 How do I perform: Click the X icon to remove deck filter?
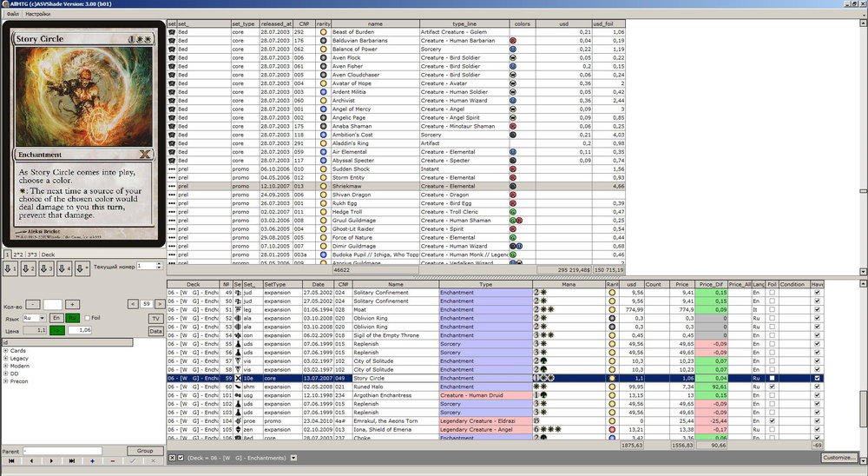[172, 458]
